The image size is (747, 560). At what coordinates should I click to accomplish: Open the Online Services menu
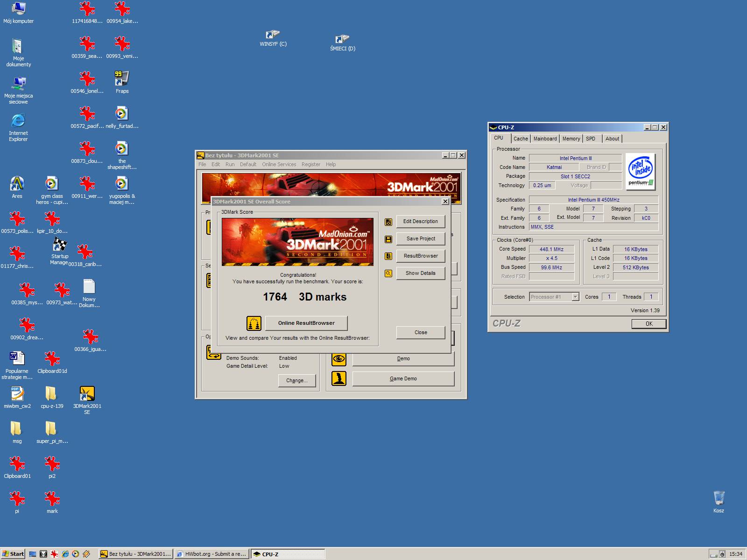click(x=279, y=164)
